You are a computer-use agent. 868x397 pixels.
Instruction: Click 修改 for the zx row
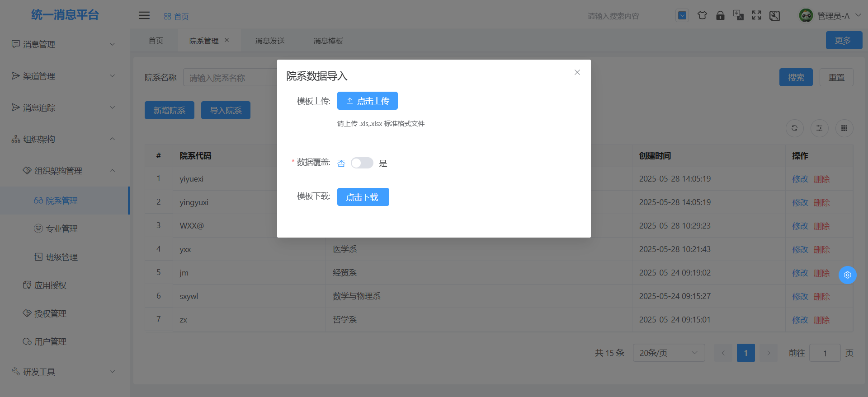click(x=800, y=320)
